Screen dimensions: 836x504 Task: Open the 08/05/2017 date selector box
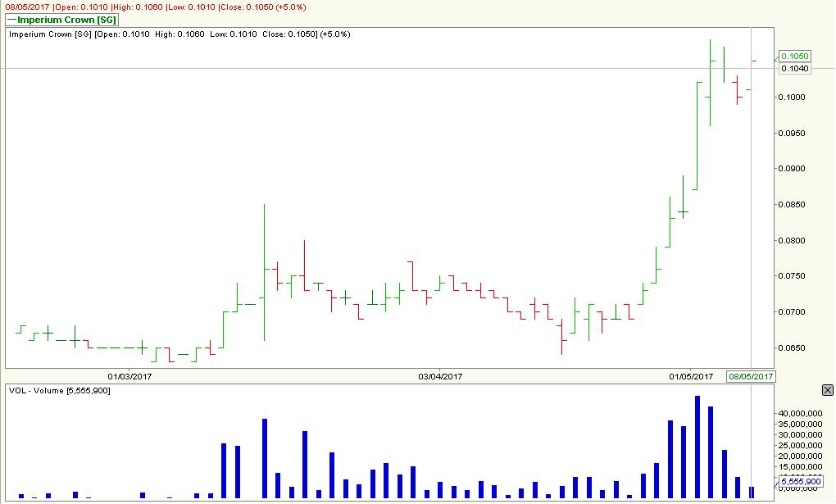click(x=751, y=376)
